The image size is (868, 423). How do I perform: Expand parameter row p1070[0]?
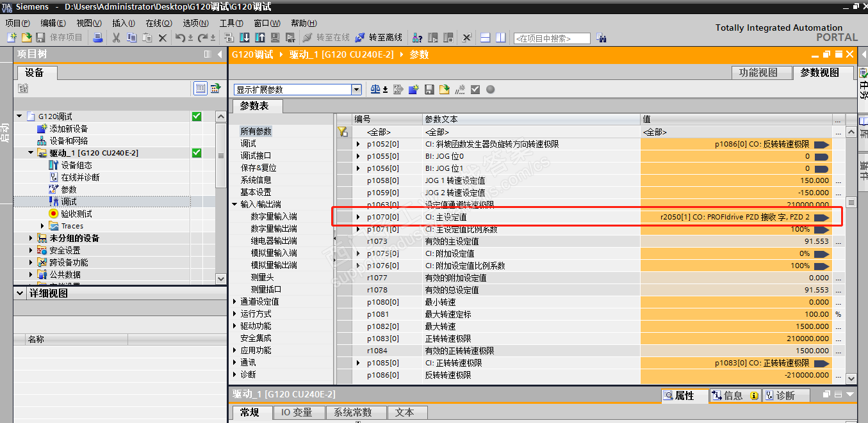pyautogui.click(x=359, y=217)
